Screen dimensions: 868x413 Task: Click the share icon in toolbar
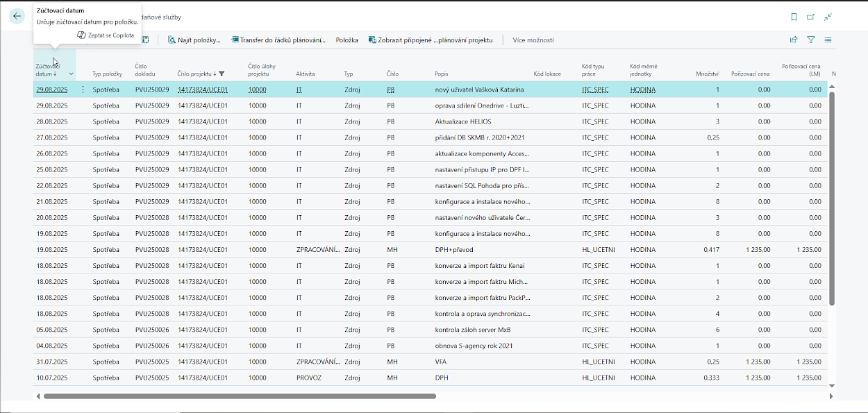[794, 40]
